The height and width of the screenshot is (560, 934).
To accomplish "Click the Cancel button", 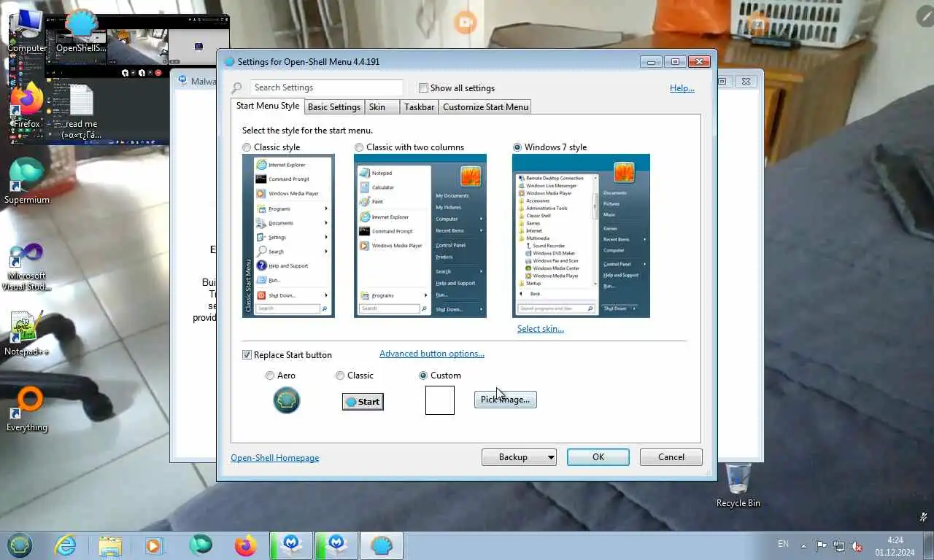I will [671, 457].
